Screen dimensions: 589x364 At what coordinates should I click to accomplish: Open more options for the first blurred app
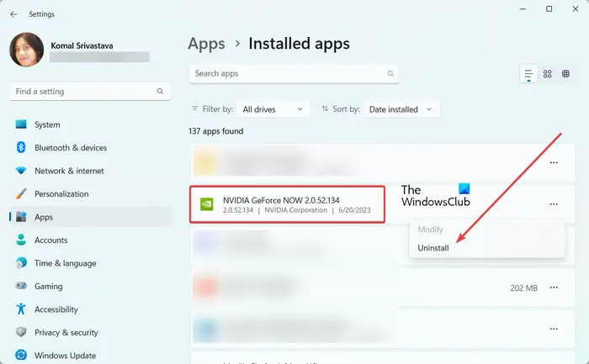(x=554, y=162)
